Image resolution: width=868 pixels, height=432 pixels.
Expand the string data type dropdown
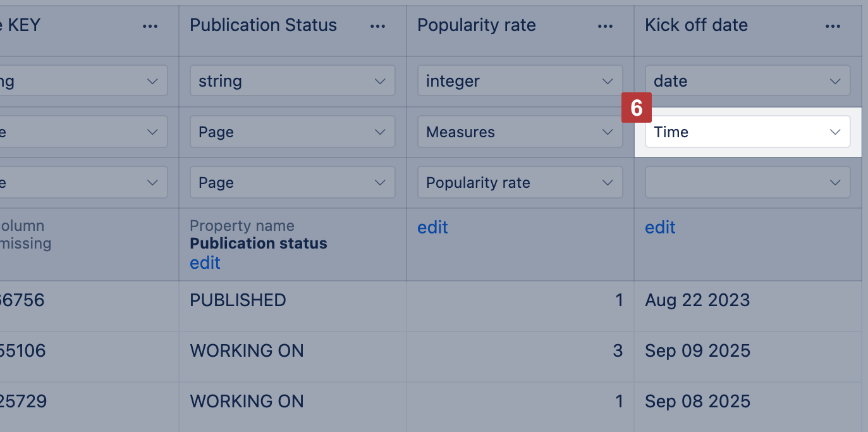pos(292,81)
